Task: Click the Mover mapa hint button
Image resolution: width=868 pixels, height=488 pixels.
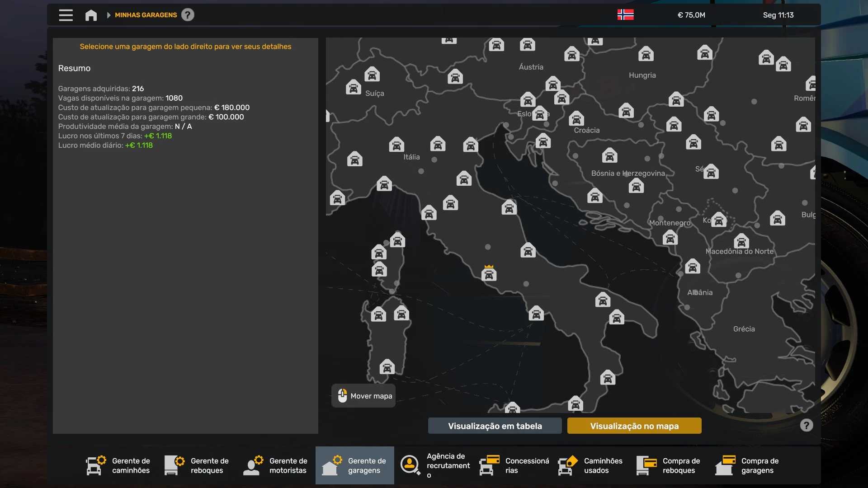Action: (x=363, y=396)
